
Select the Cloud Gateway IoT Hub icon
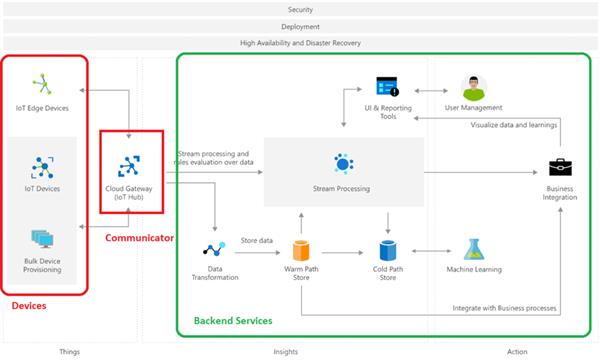point(129,166)
